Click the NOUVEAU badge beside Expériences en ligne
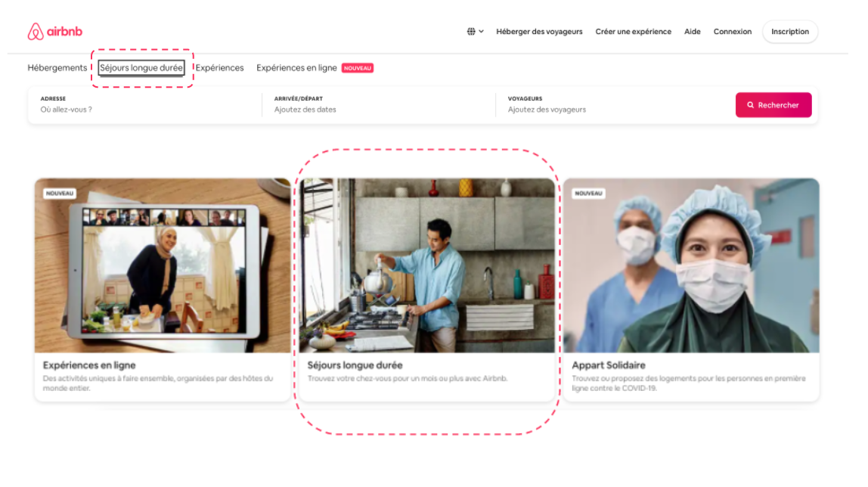Screen dimensions: 868x487 click(x=358, y=68)
